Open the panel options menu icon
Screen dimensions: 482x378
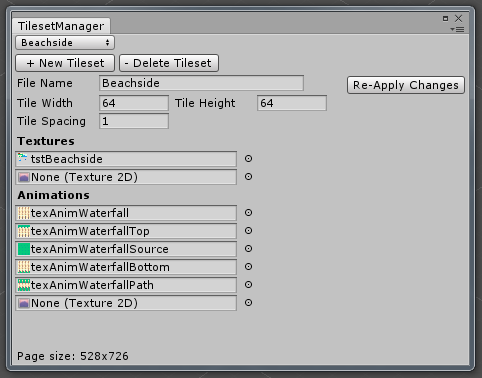pos(458,29)
